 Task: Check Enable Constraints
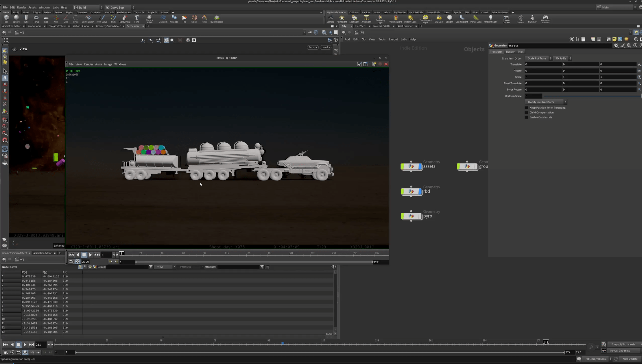coord(526,117)
